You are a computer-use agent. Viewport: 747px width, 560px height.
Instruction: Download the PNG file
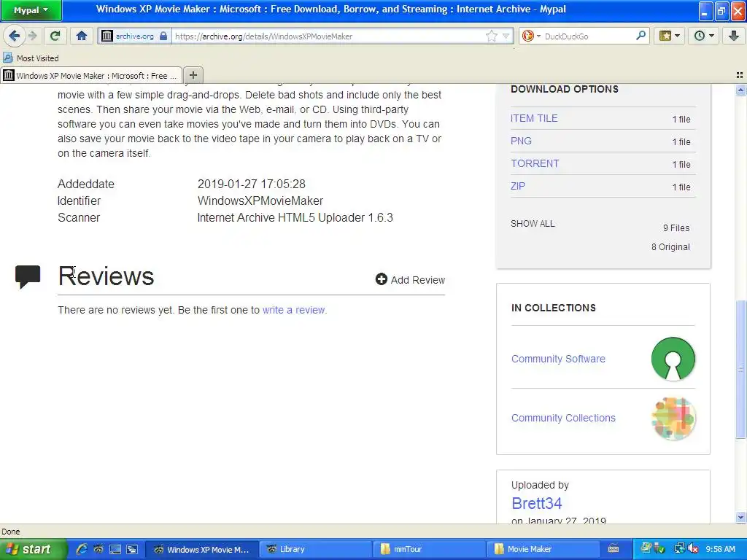[x=521, y=141]
